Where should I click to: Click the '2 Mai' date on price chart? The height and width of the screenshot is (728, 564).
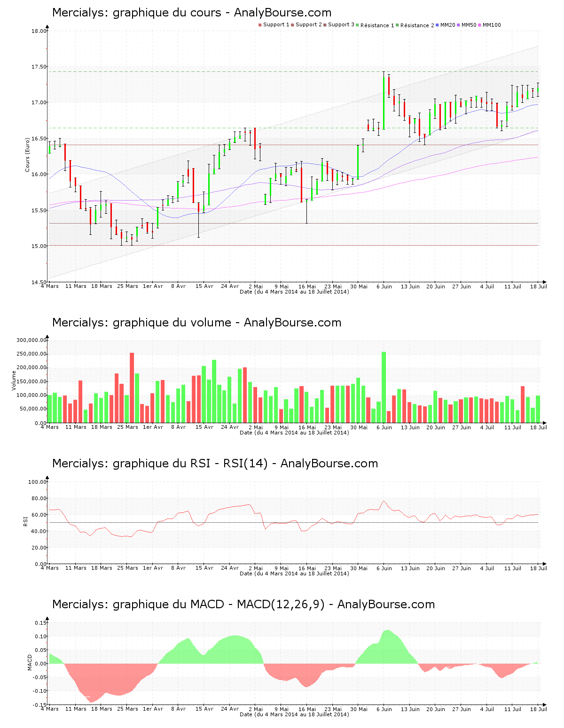click(256, 286)
